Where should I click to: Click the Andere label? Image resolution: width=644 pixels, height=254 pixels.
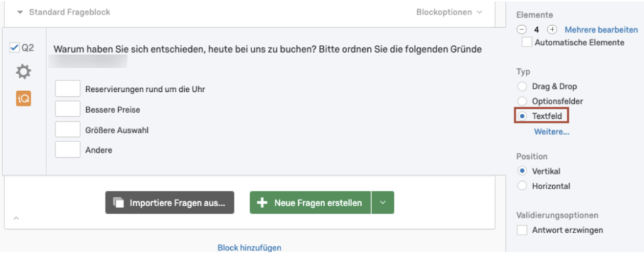[99, 150]
